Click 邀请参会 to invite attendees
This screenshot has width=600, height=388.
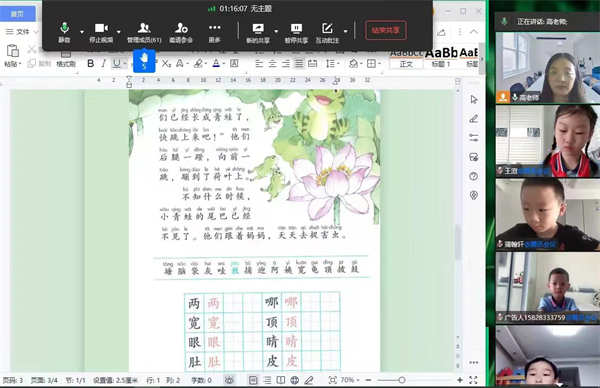[x=181, y=32]
